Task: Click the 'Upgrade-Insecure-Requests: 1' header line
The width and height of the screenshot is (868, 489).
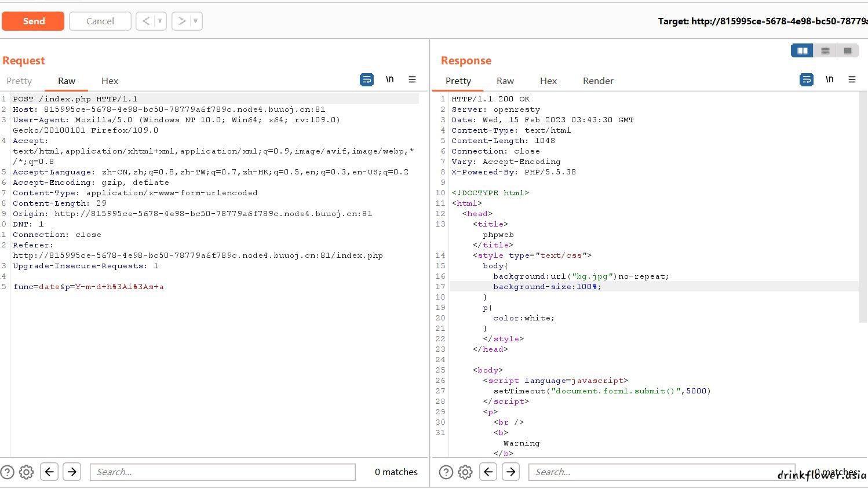Action: click(x=85, y=266)
